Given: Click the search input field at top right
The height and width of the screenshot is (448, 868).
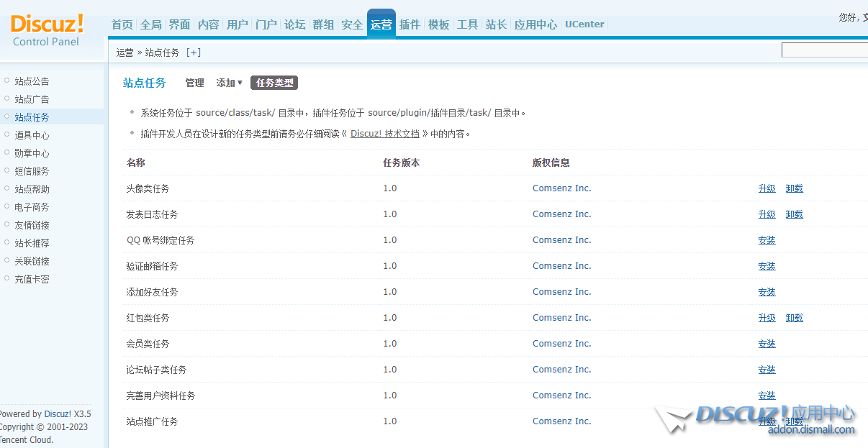Looking at the screenshot, I should pyautogui.click(x=824, y=50).
